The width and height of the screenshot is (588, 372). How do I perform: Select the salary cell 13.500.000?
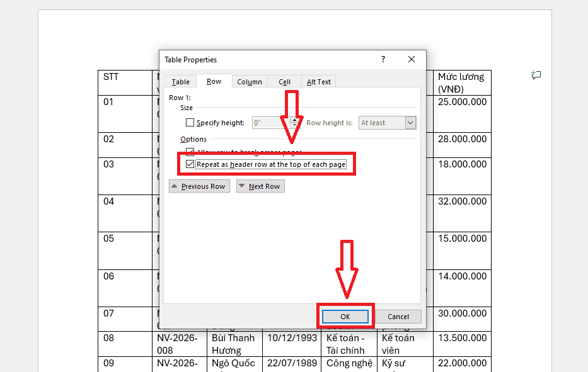coord(462,344)
